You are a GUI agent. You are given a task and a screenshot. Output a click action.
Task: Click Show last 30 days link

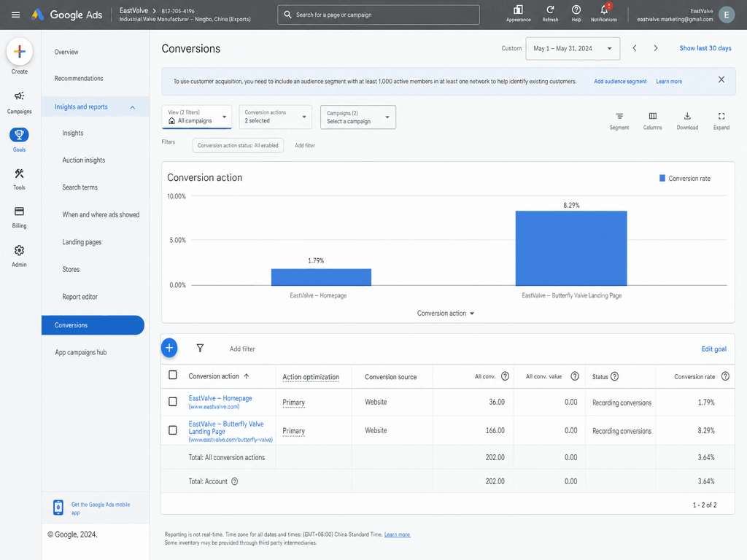pos(705,48)
